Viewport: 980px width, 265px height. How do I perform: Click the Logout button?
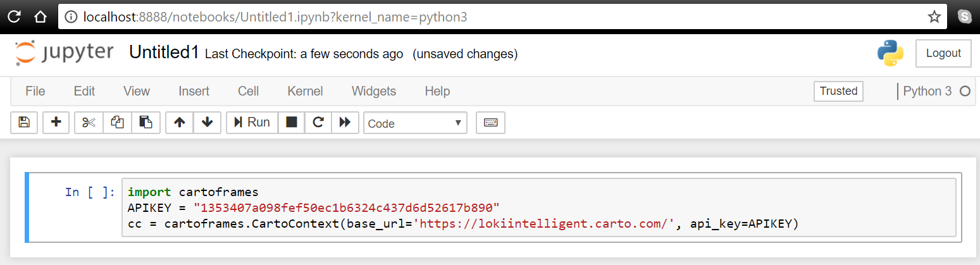943,53
